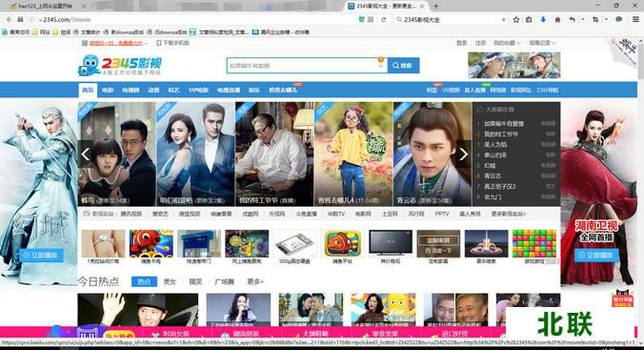Open the PPTV site link
The width and height of the screenshot is (644, 350).
[442, 214]
